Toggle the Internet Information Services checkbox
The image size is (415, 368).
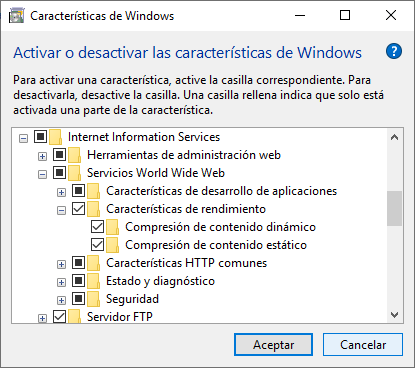[x=40, y=137]
